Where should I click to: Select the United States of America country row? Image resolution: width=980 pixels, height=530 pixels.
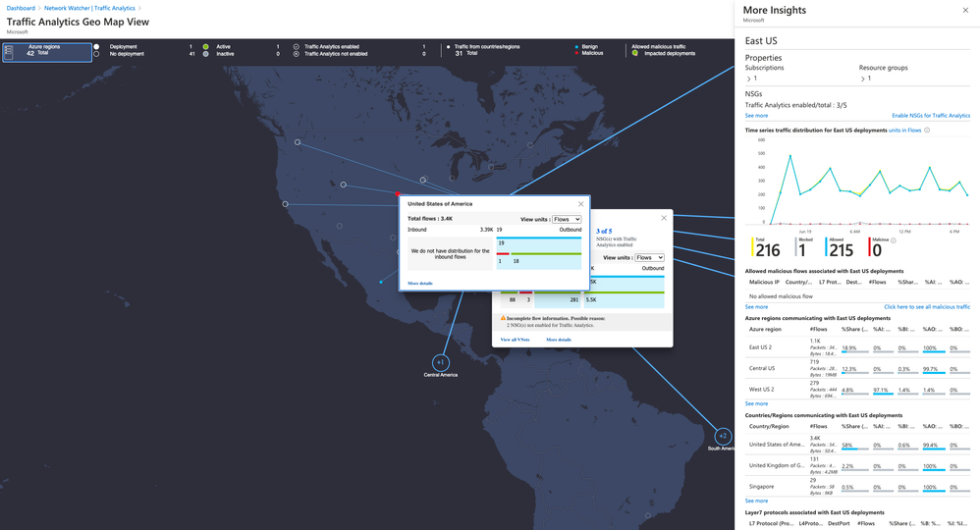[857, 445]
